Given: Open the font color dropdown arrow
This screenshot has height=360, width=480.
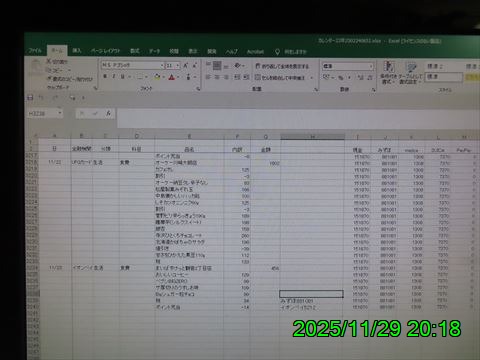Looking at the screenshot, I should tap(178, 77).
